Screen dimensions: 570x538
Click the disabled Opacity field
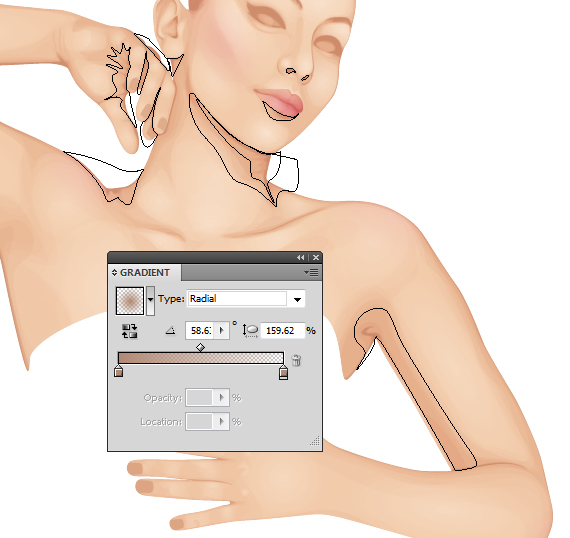pos(199,398)
